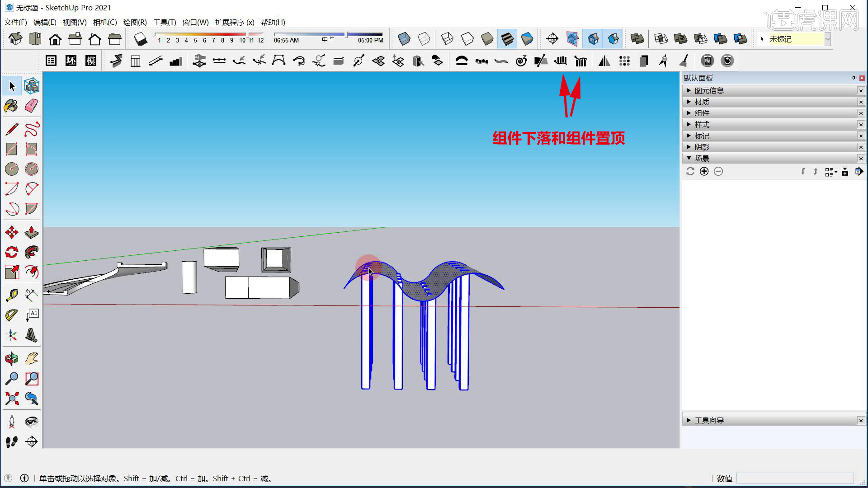Click the Outer Shell solid tool

coord(637,39)
